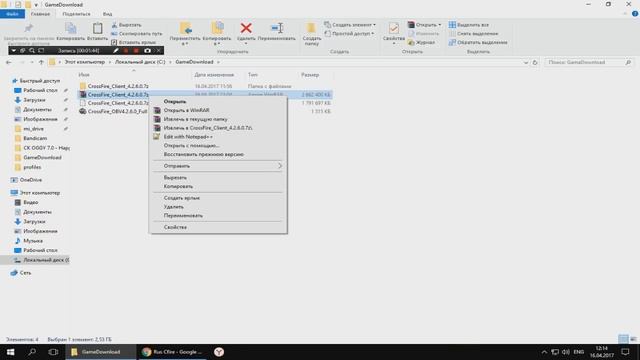Pause the Bandicam recording

tap(126, 51)
